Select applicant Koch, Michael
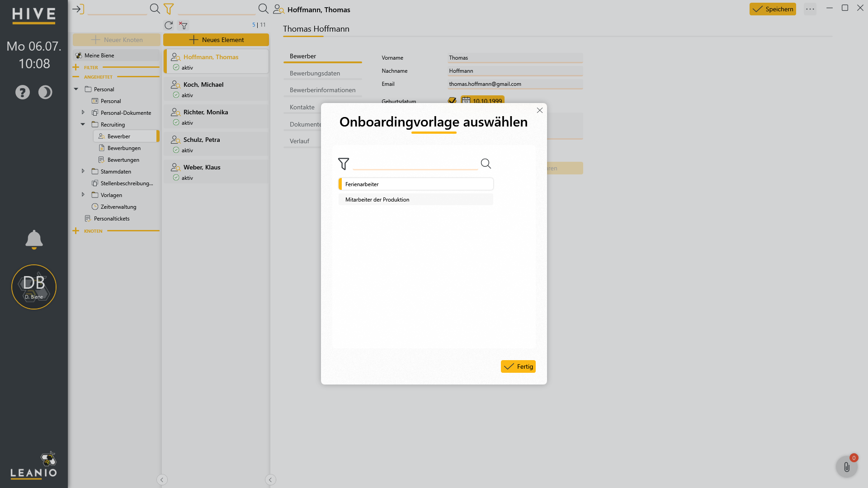Image resolution: width=868 pixels, height=488 pixels. [216, 89]
